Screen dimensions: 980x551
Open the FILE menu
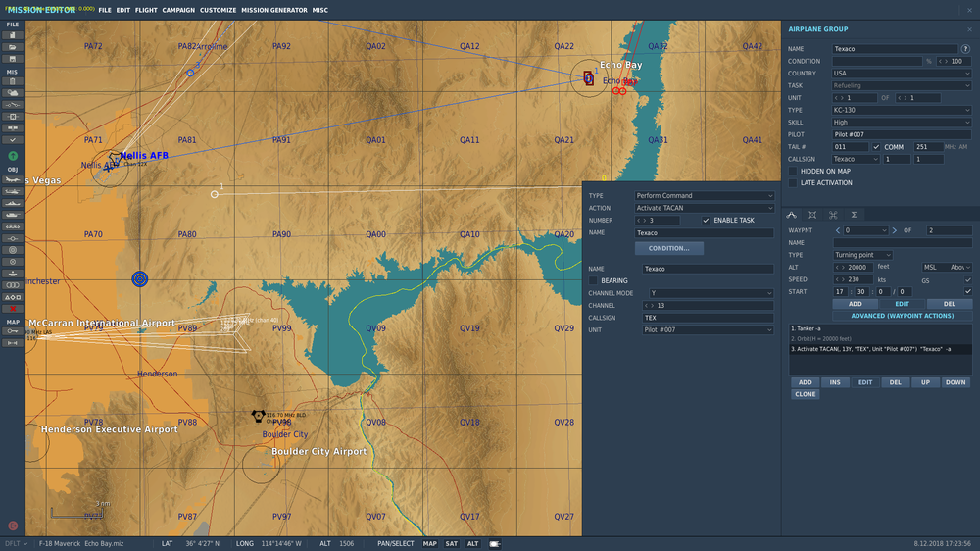pos(105,10)
